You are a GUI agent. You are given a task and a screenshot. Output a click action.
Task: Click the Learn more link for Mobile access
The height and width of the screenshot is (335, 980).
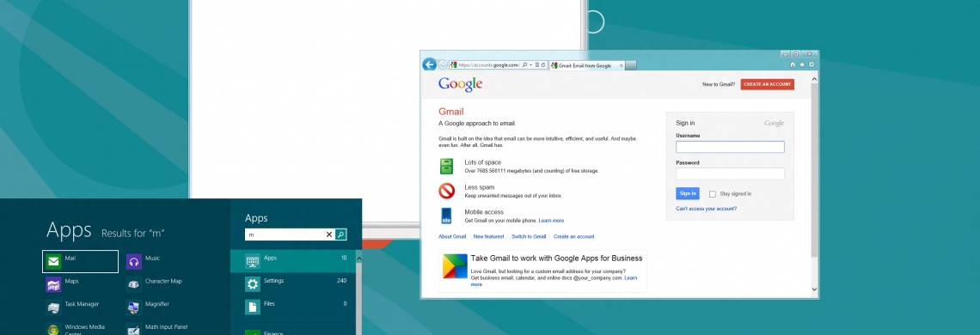[x=551, y=221]
